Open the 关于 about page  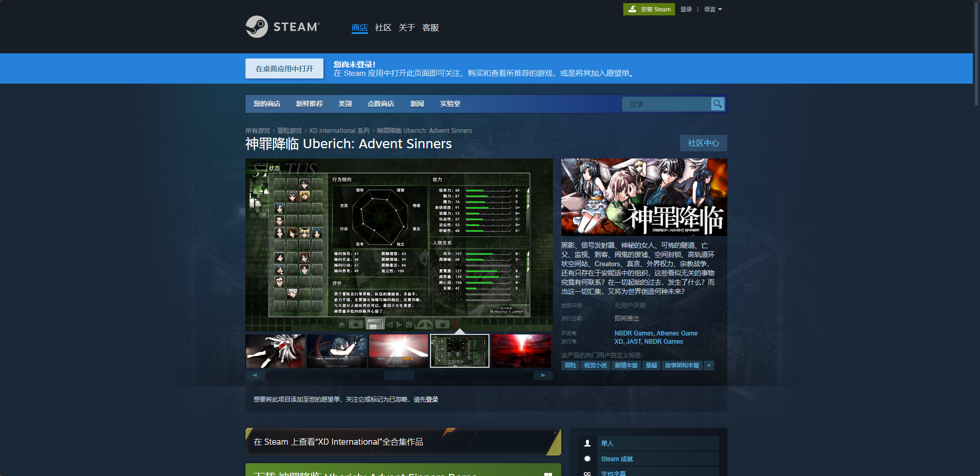(x=407, y=28)
